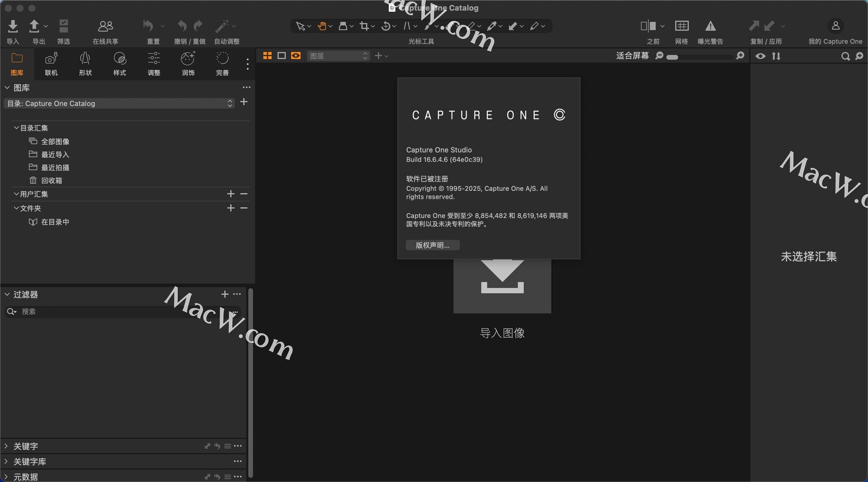Click the left panel vertical scrollbar
The height and width of the screenshot is (482, 868).
coord(250,383)
